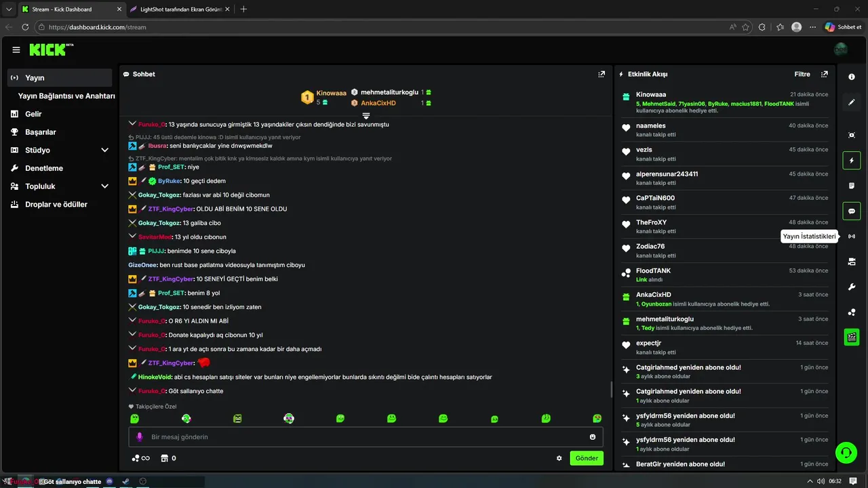Click the screen capture icon in right sidebar
Screen dimensions: 868x488
point(852,135)
